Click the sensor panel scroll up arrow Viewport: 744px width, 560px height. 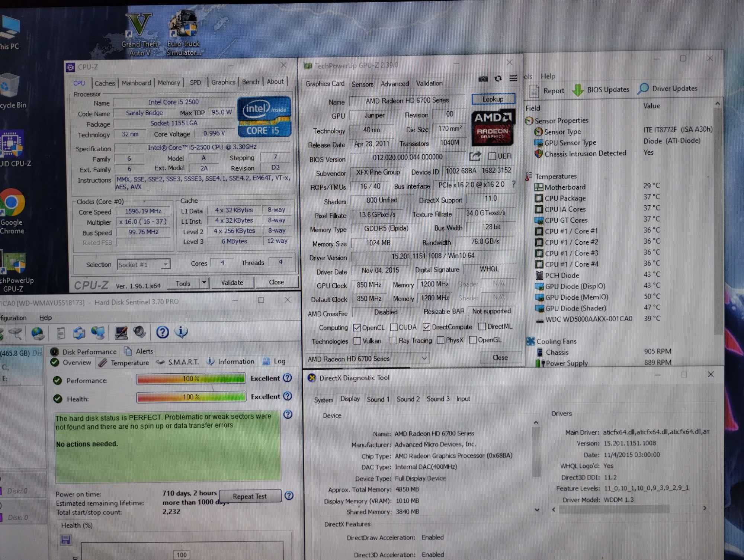click(x=718, y=104)
